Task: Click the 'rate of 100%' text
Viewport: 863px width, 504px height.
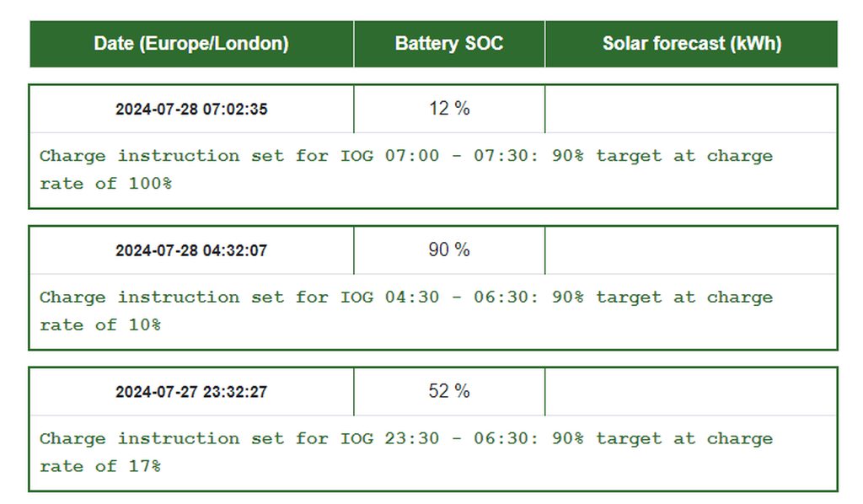Action: pyautogui.click(x=105, y=184)
